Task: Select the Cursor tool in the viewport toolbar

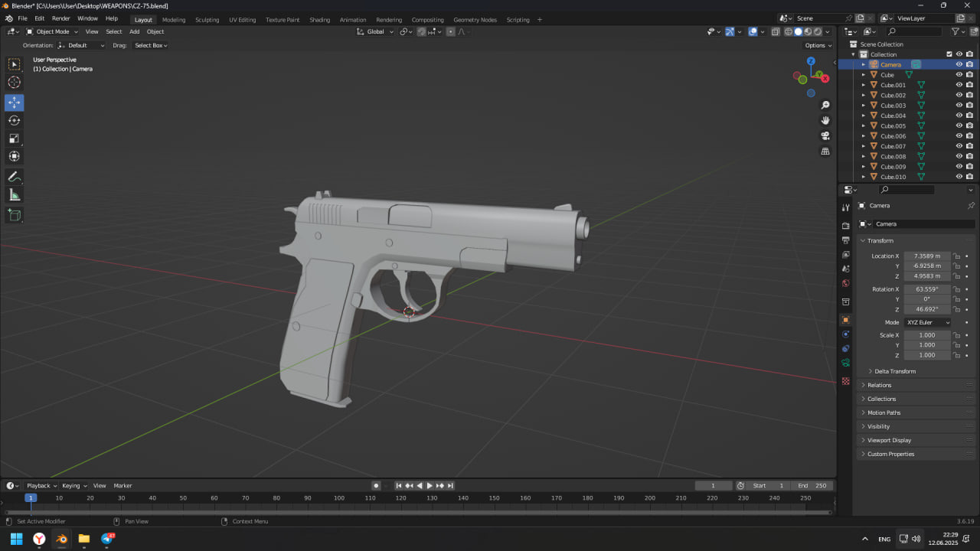Action: pyautogui.click(x=15, y=82)
